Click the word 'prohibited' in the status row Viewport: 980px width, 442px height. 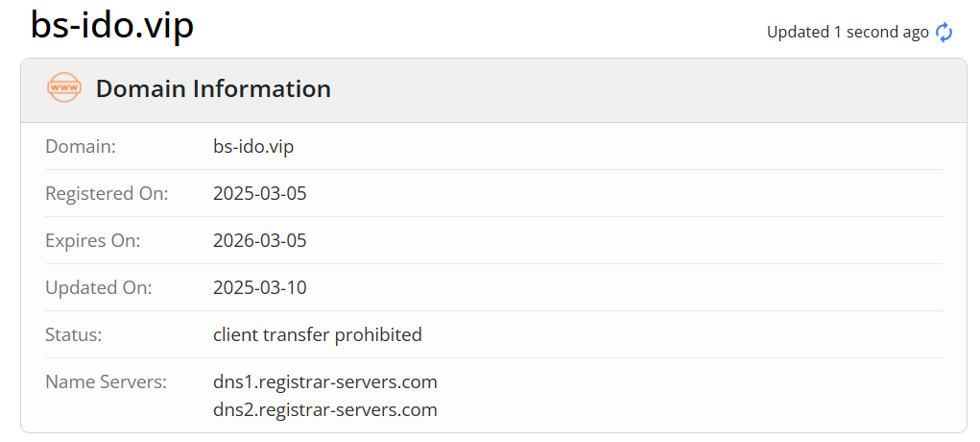click(379, 335)
